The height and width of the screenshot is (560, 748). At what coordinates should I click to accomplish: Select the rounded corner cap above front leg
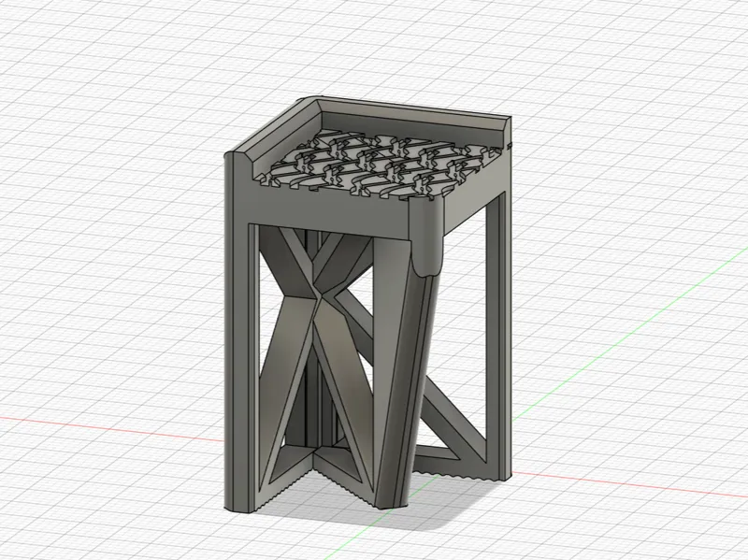click(x=427, y=237)
